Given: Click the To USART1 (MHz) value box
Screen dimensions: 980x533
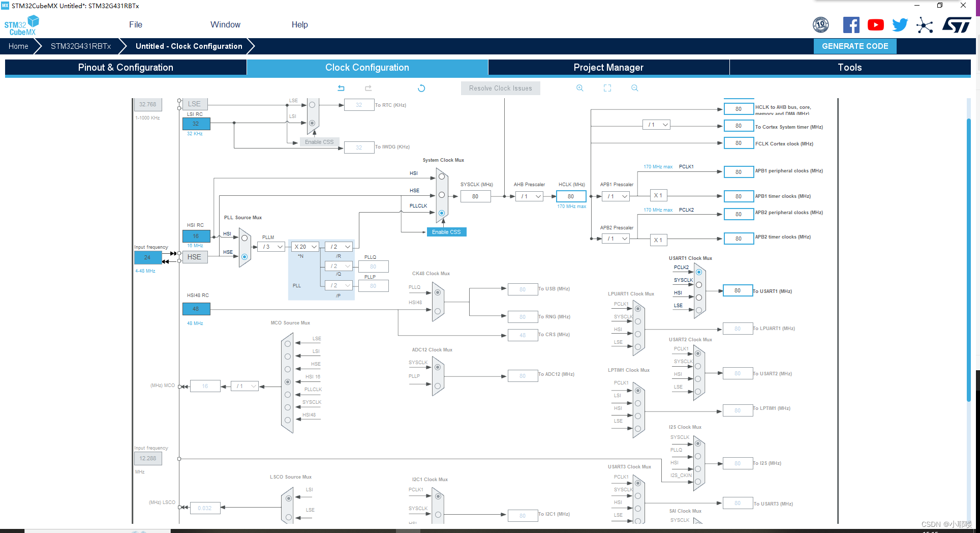Looking at the screenshot, I should 738,290.
